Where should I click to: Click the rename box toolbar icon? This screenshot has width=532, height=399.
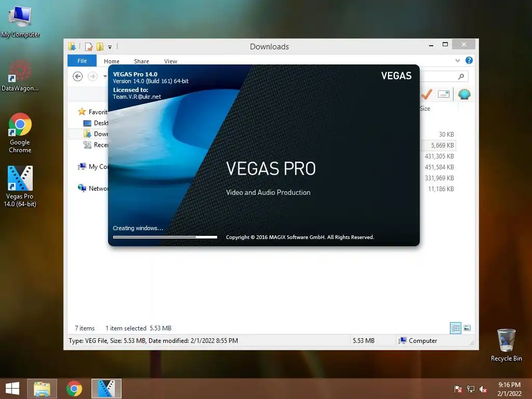click(444, 94)
